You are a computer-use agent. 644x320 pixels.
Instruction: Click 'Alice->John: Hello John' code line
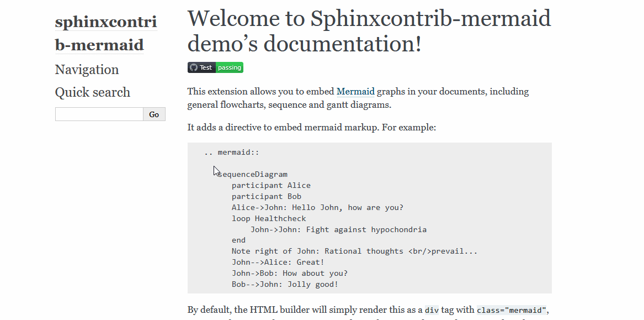pyautogui.click(x=317, y=208)
